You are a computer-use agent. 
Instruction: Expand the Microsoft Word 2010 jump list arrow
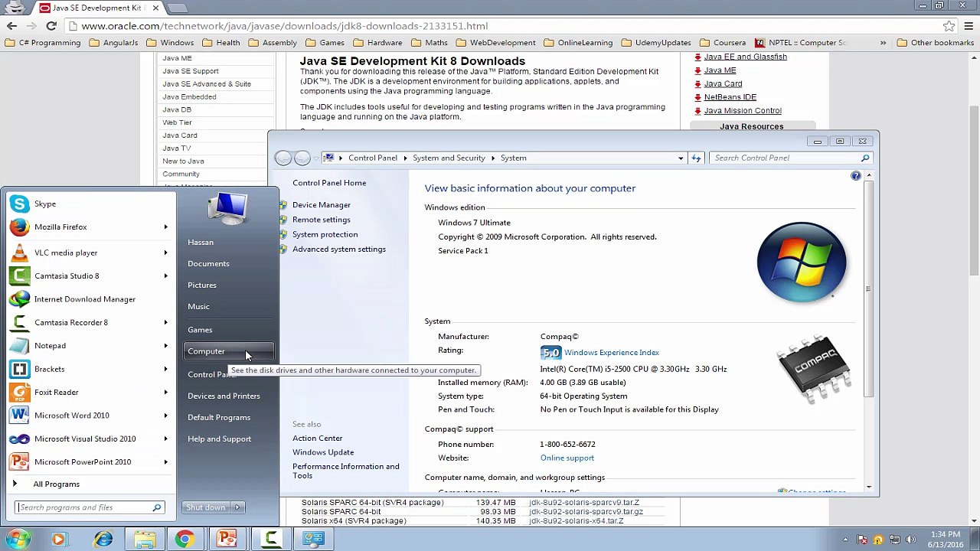(165, 416)
